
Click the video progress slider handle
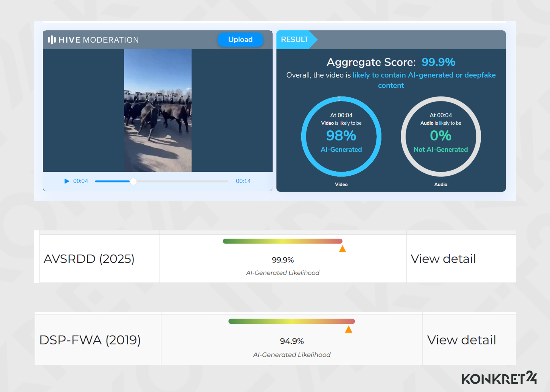point(133,181)
